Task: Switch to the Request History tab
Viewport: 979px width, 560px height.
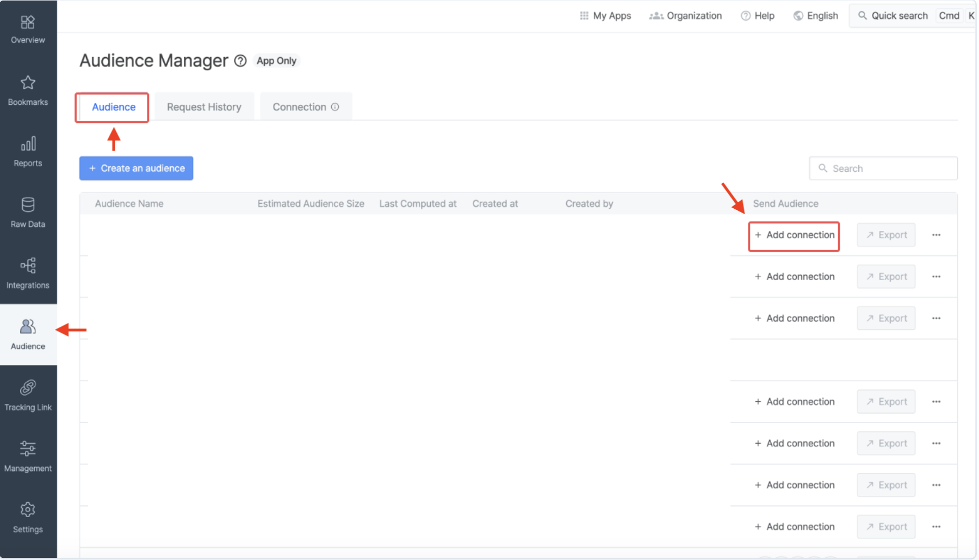Action: point(204,107)
